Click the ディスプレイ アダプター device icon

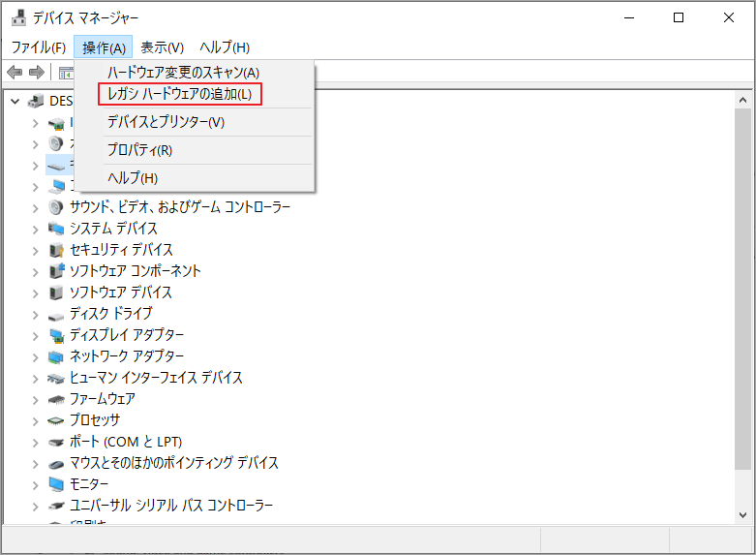click(57, 335)
